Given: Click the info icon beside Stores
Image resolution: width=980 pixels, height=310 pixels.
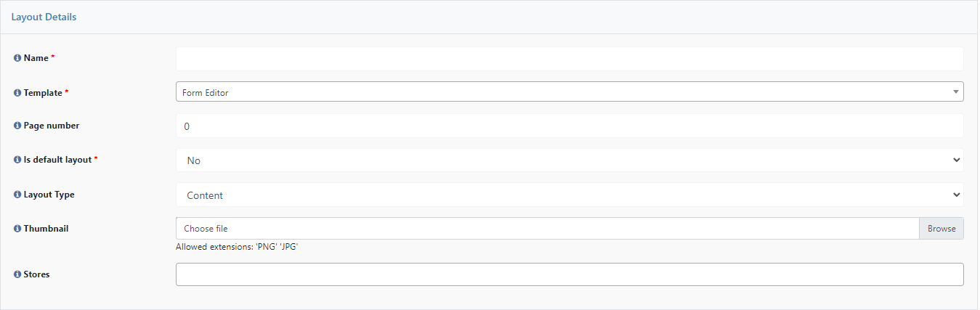Looking at the screenshot, I should 17,274.
